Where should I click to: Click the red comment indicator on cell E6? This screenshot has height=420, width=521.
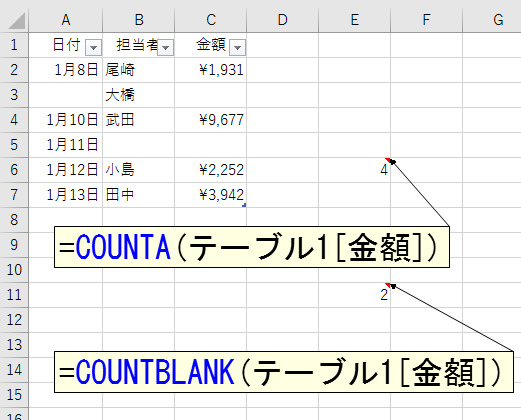coord(387,160)
